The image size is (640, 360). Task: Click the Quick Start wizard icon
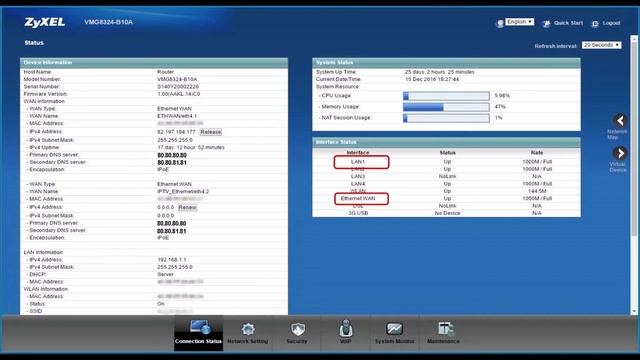point(546,24)
